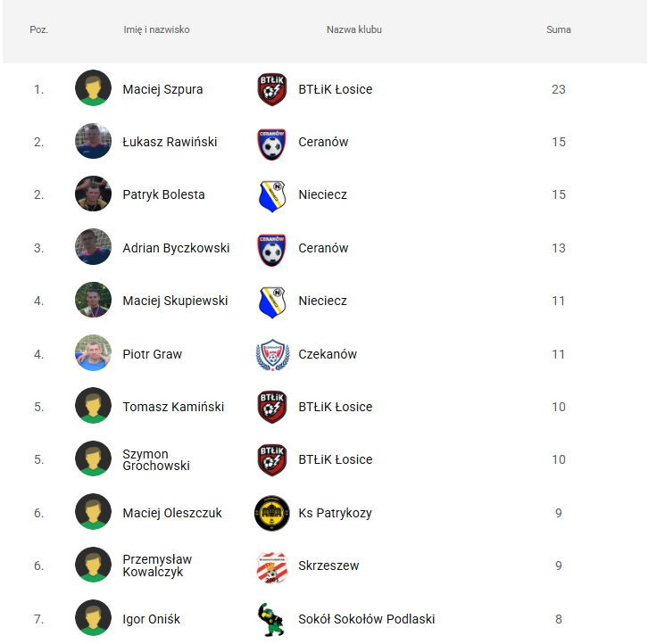The height and width of the screenshot is (644, 648).
Task: Open player name Adrian Byczkowski
Action: click(176, 248)
